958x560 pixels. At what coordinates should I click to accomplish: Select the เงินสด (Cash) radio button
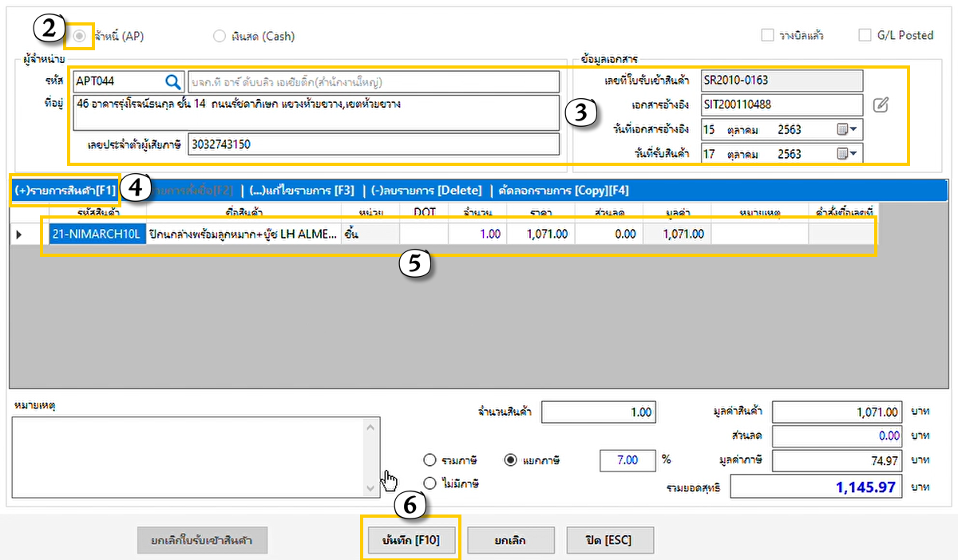tap(220, 36)
